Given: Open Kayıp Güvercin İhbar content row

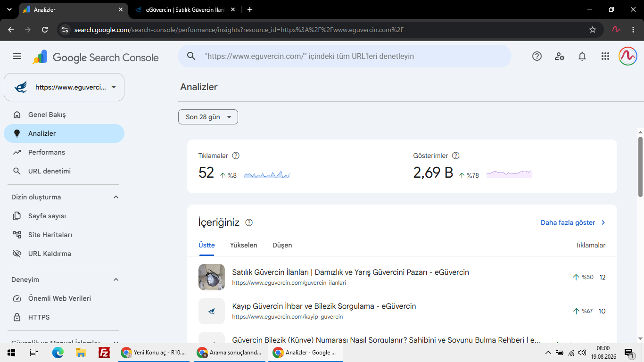Looking at the screenshot, I should [x=402, y=311].
